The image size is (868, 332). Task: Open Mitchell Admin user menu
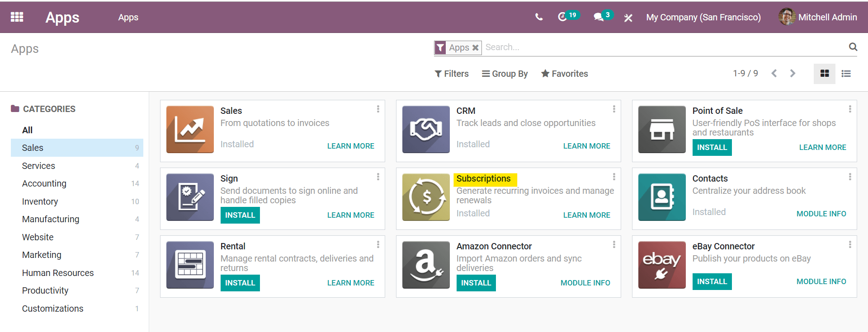tap(818, 17)
